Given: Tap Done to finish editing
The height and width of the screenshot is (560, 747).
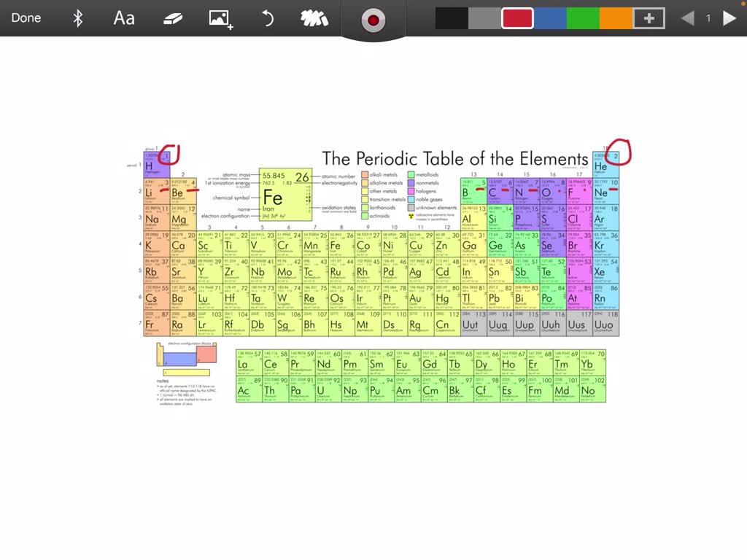Looking at the screenshot, I should coord(26,17).
